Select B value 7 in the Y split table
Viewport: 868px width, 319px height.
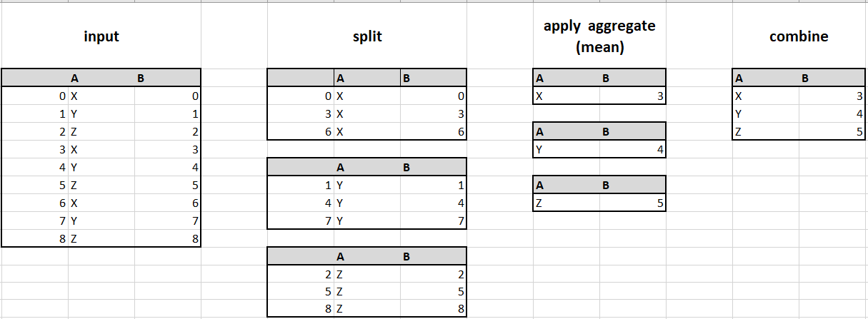pyautogui.click(x=461, y=221)
